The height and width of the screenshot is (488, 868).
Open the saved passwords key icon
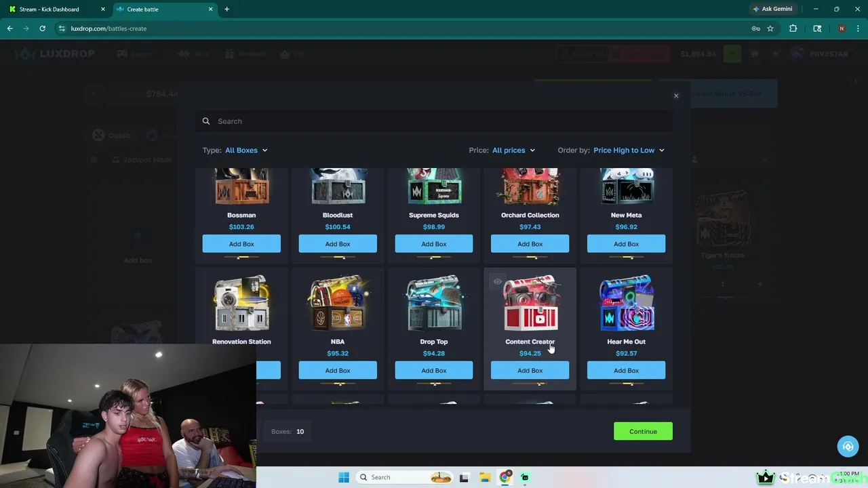[x=755, y=28]
